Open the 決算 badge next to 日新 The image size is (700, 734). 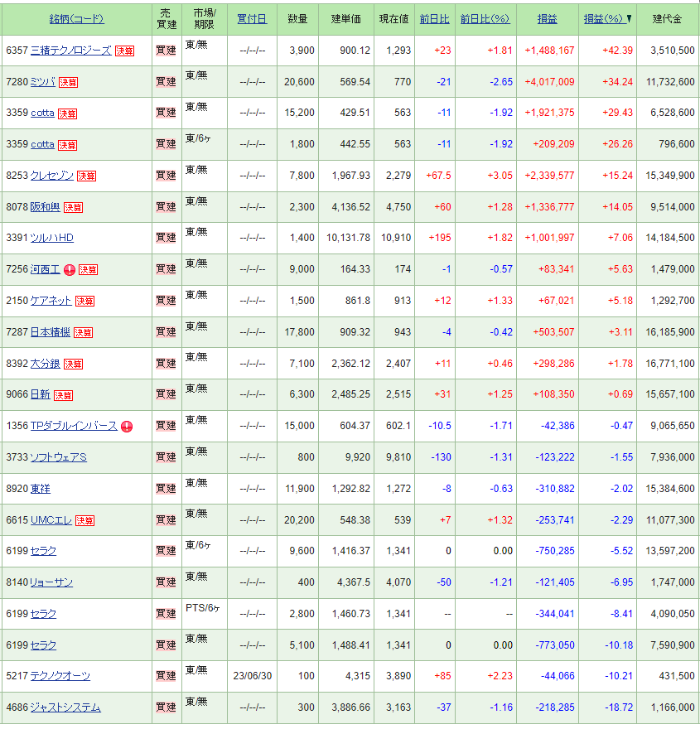coord(63,395)
